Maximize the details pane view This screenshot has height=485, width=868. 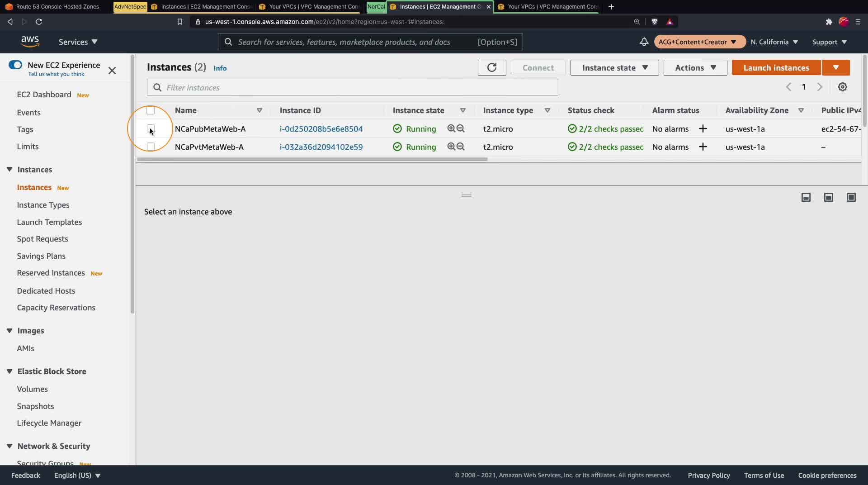pos(851,197)
